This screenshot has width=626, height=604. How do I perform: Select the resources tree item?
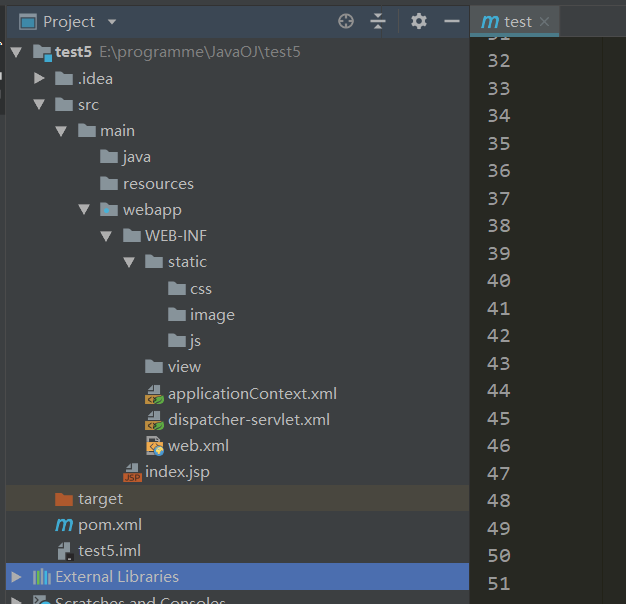tap(158, 184)
